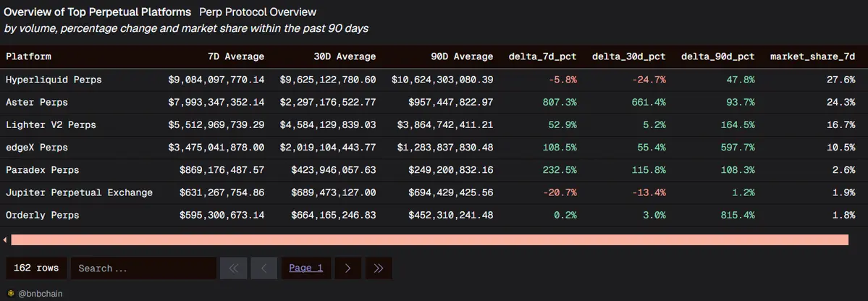Click the $957,447,822.97 cell
This screenshot has width=868, height=301.
(450, 102)
